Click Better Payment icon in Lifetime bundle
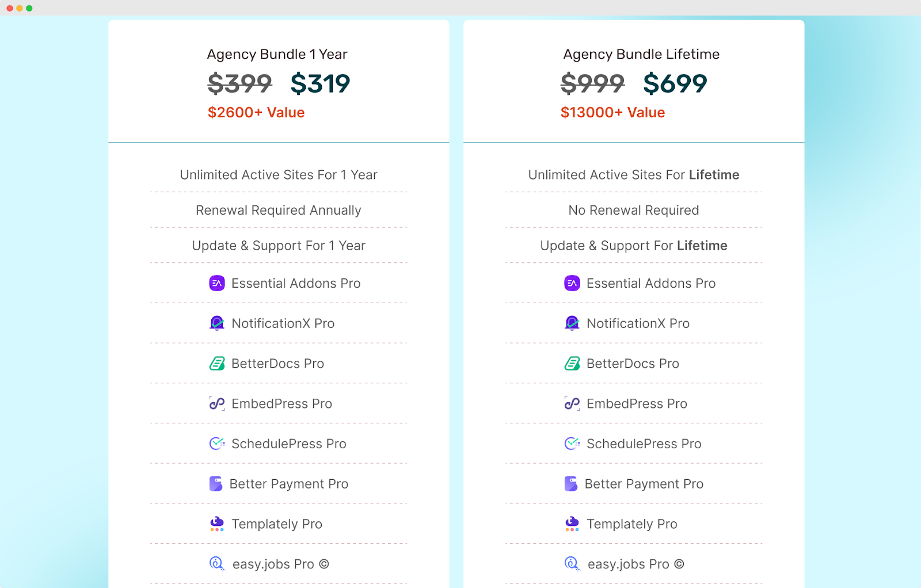Viewport: 921px width, 588px height. [571, 484]
